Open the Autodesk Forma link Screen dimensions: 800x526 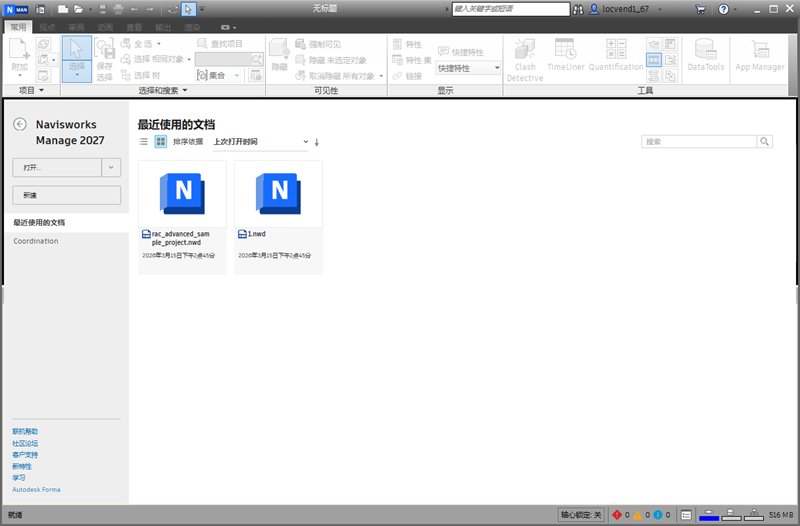tap(36, 489)
